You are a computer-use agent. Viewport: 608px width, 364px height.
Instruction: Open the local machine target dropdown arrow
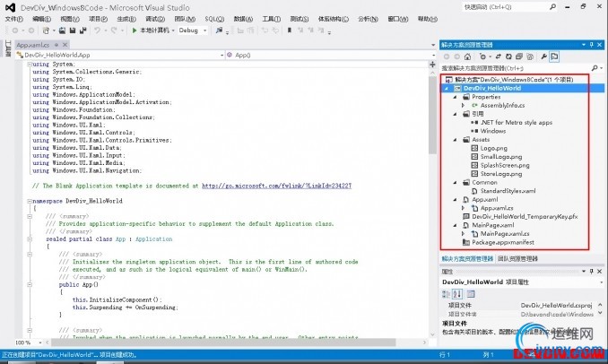pos(173,30)
